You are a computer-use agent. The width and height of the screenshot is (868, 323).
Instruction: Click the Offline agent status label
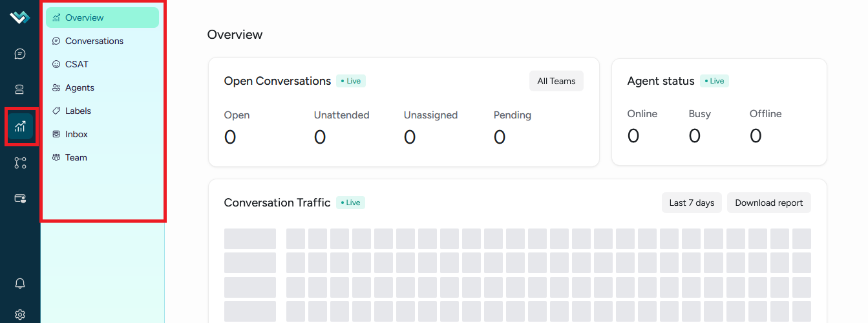coord(766,114)
